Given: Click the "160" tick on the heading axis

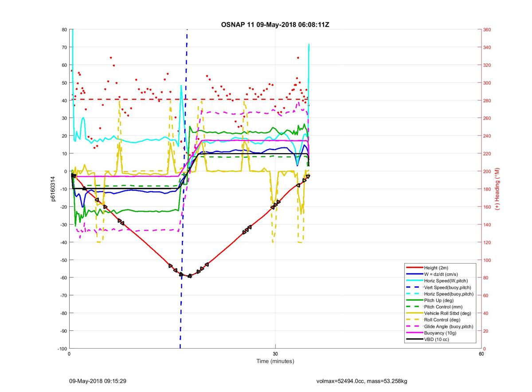Looking at the screenshot, I should (x=488, y=207).
